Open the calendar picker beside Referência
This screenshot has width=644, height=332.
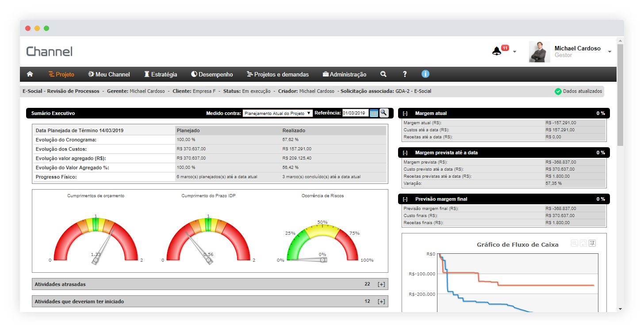pyautogui.click(x=374, y=113)
